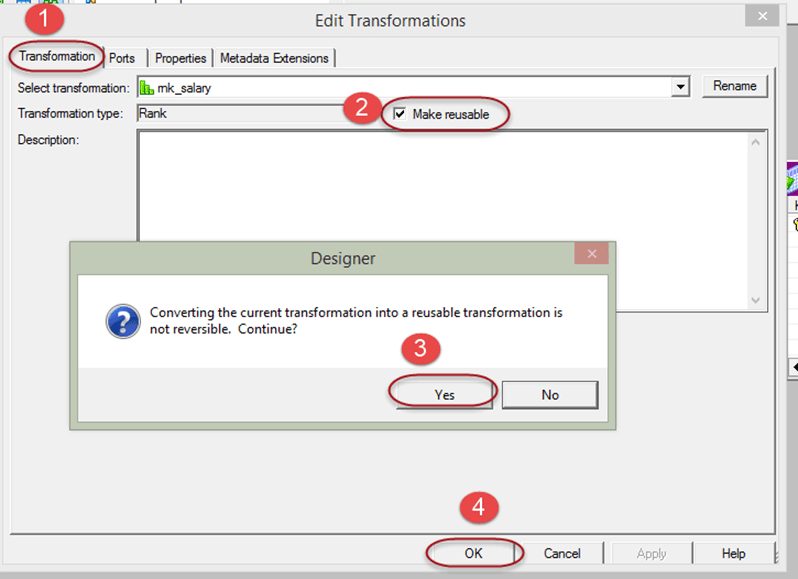Switch to the Transformation tab

tap(57, 57)
